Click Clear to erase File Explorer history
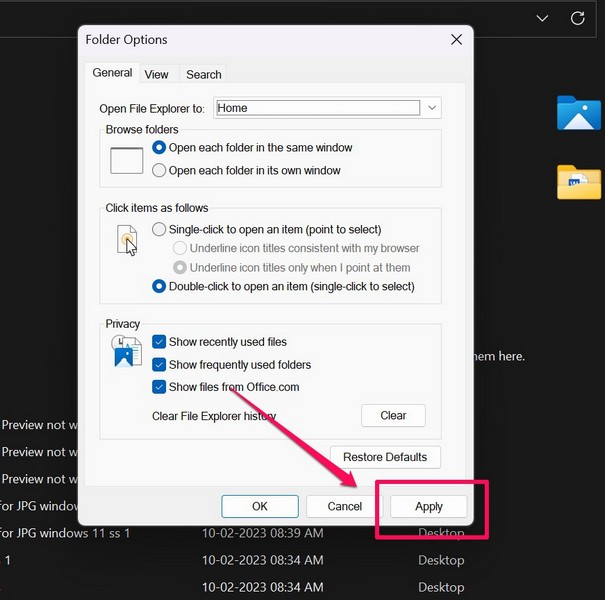605x600 pixels. click(x=393, y=416)
